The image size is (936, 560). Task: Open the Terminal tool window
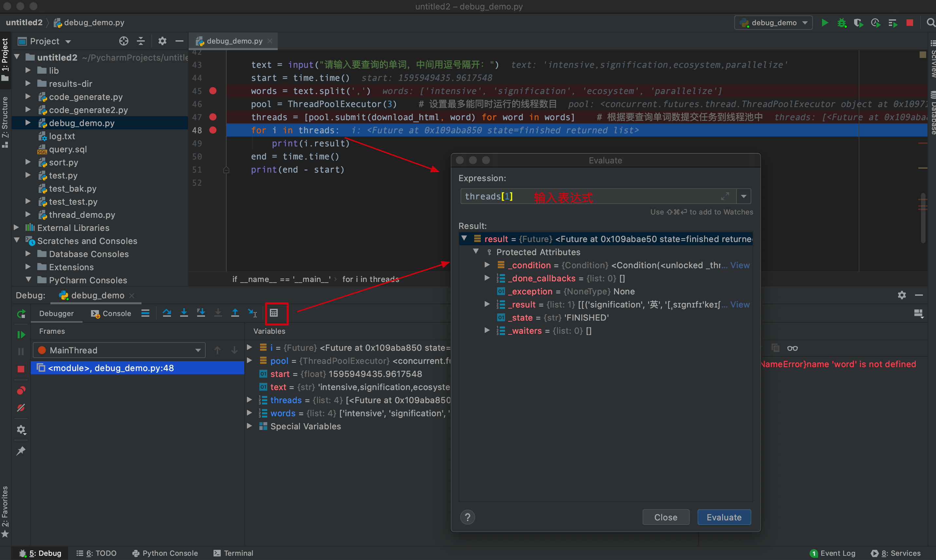(x=233, y=553)
